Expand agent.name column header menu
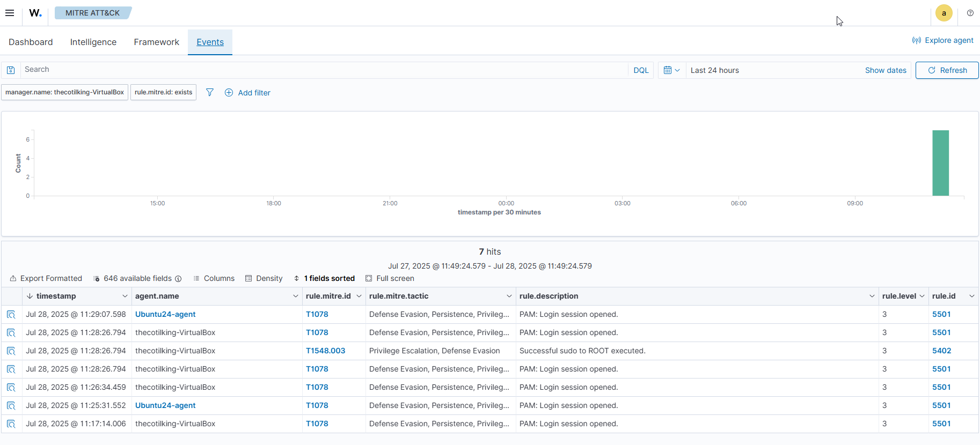This screenshot has width=980, height=445. [x=295, y=296]
